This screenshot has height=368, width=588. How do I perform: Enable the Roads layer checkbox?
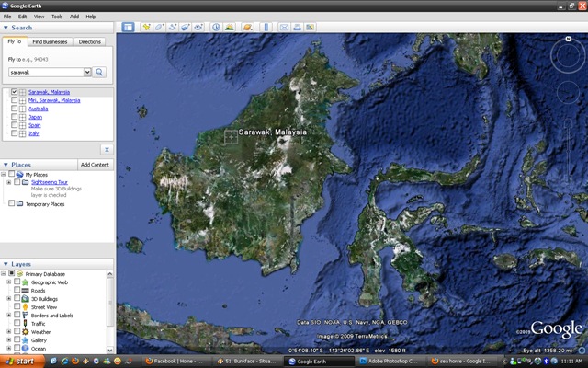17,290
